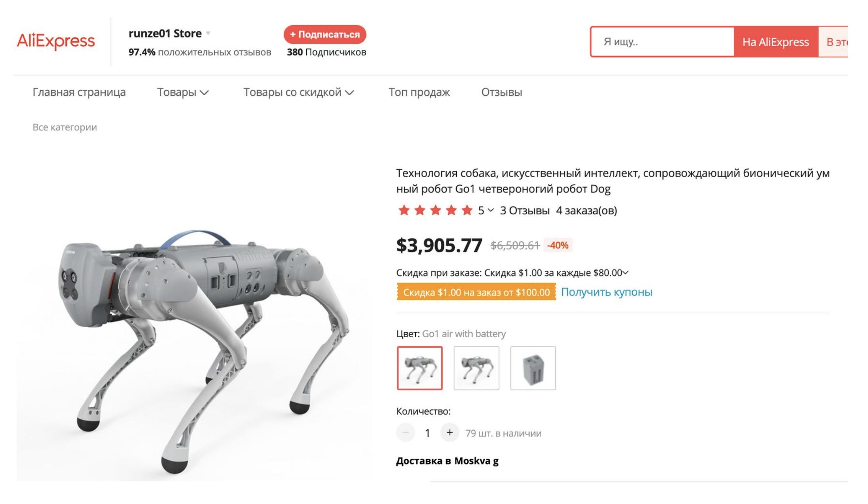Select the Go1 air with battery variant
Screen dimensions: 868x504
(420, 369)
